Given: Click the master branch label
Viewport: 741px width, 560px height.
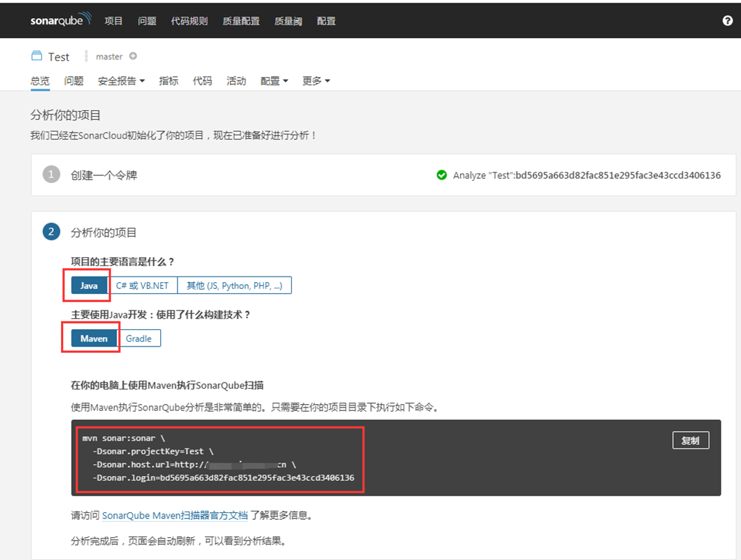Looking at the screenshot, I should pos(109,57).
